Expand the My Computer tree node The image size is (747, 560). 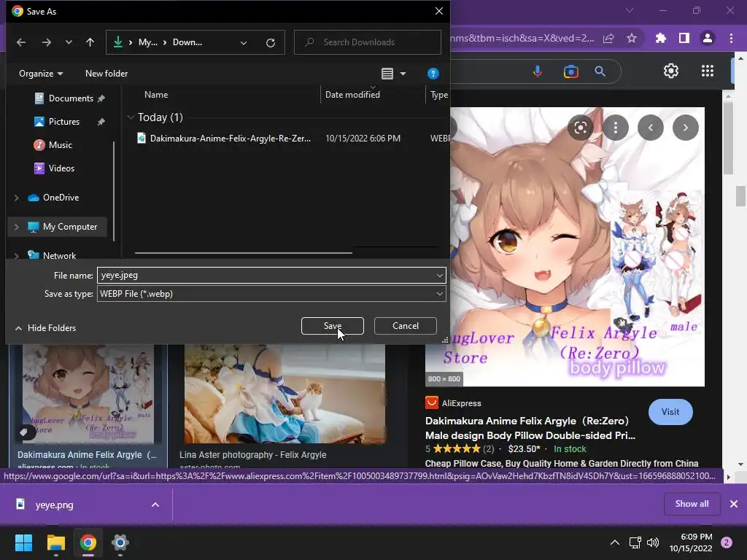tap(16, 227)
